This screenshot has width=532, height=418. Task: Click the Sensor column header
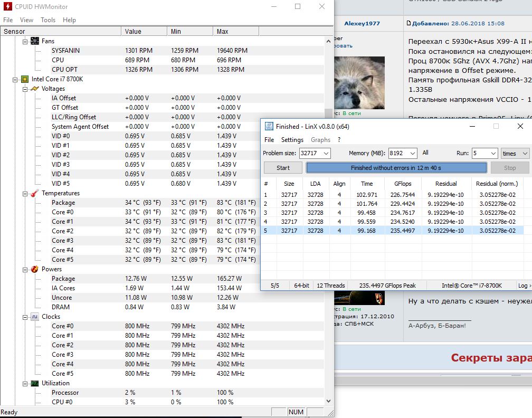pos(61,32)
